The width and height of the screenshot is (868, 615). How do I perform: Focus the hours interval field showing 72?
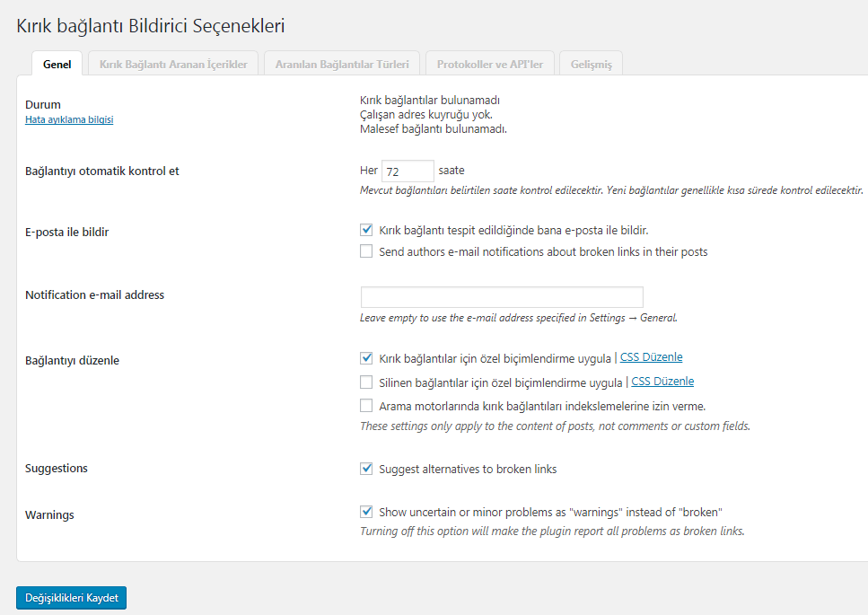pyautogui.click(x=408, y=171)
